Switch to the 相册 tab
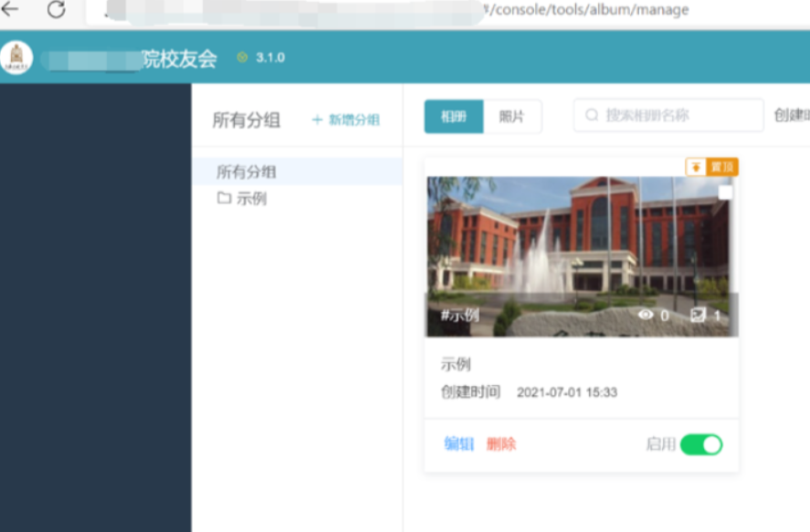The height and width of the screenshot is (532, 810). coord(454,117)
